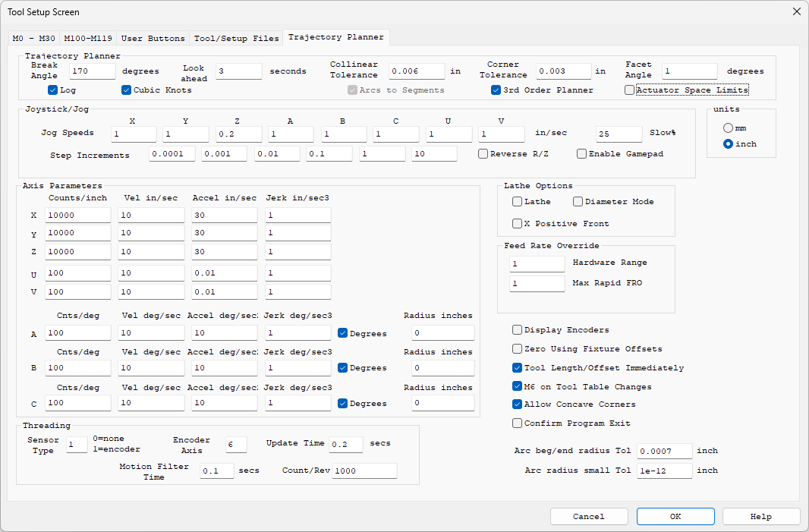The height and width of the screenshot is (532, 809).
Task: Edit X axis Counts/inch field
Action: coord(78,216)
